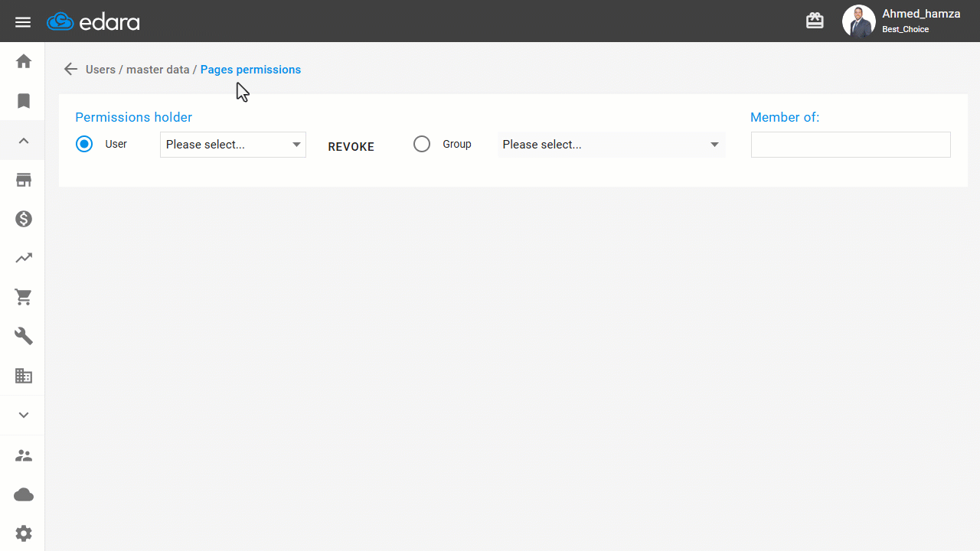Click the Member of: label
Image resolution: width=980 pixels, height=551 pixels.
[785, 117]
